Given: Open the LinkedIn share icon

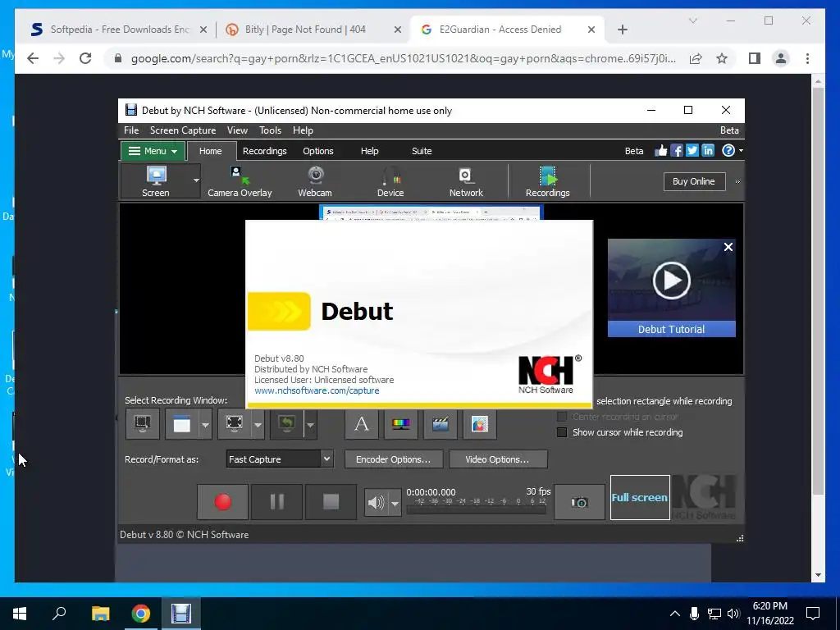Looking at the screenshot, I should pyautogui.click(x=708, y=151).
